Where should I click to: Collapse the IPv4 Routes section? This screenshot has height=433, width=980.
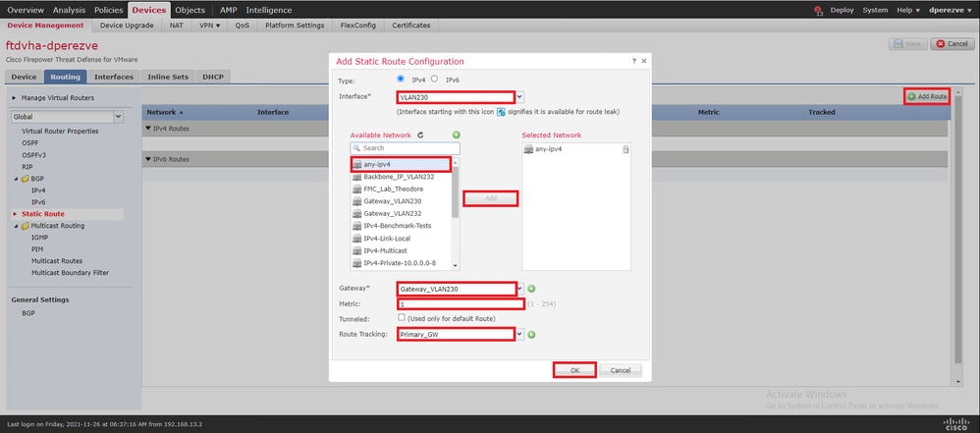tap(148, 128)
